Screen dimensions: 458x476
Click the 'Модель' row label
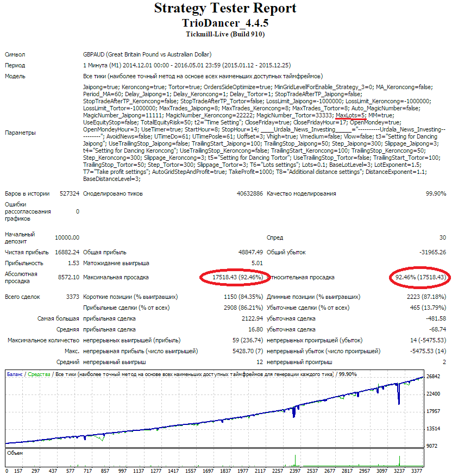click(x=15, y=76)
